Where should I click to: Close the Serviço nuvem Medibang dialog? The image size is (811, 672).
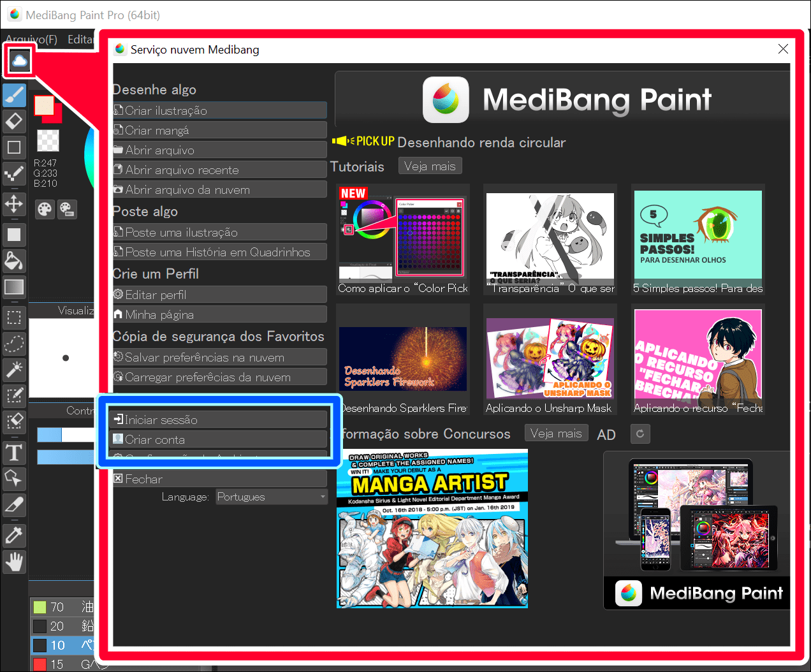(783, 49)
